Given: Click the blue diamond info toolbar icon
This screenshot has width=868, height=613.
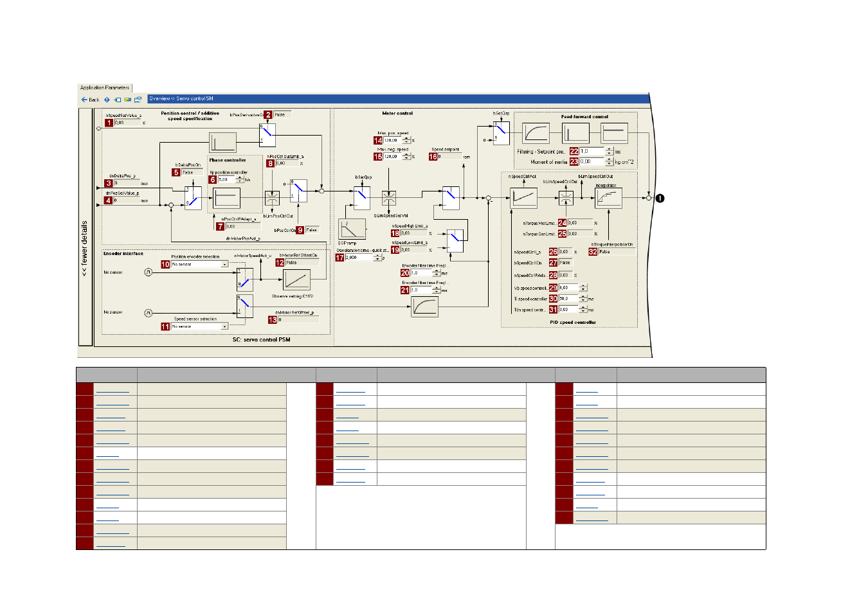Looking at the screenshot, I should click(107, 100).
